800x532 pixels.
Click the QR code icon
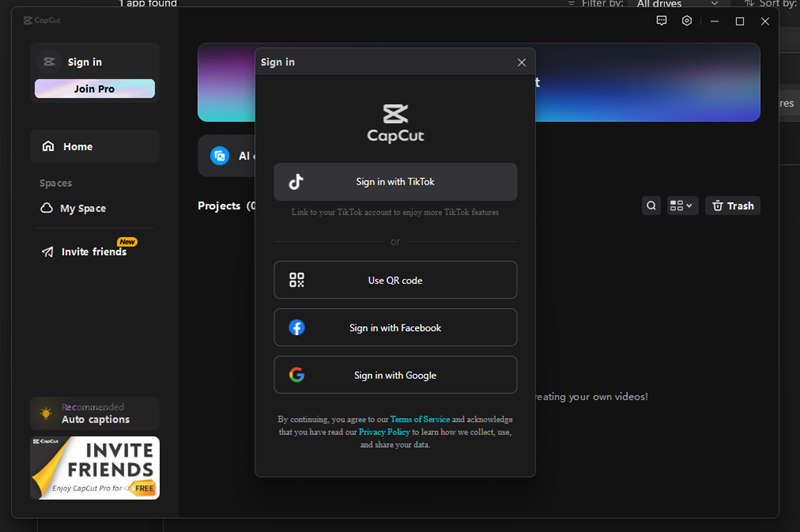coord(296,280)
